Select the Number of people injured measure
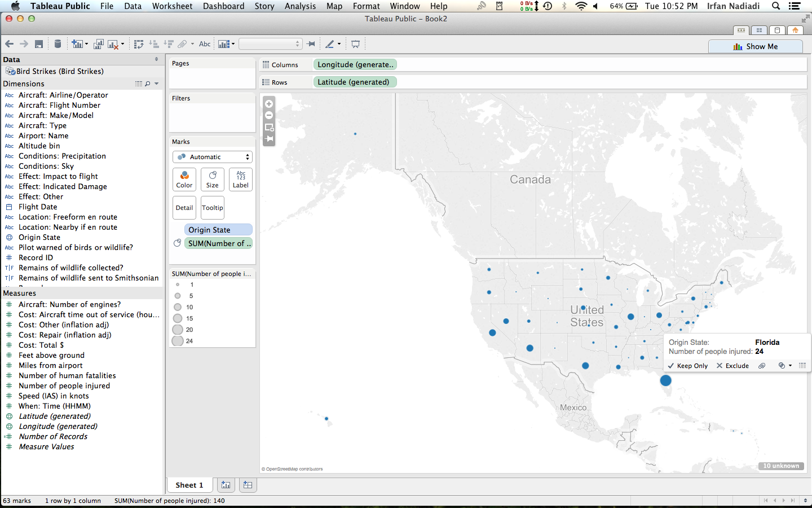812x508 pixels. click(64, 386)
